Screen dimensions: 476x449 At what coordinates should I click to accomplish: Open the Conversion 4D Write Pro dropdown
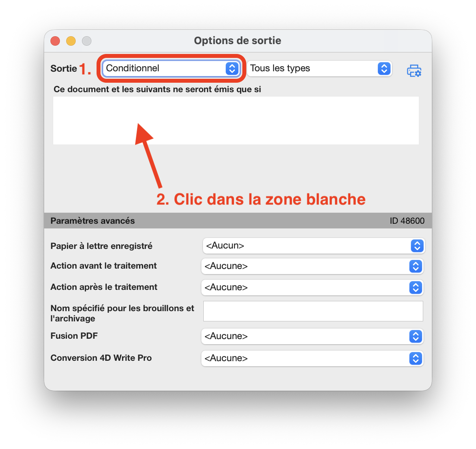click(312, 358)
